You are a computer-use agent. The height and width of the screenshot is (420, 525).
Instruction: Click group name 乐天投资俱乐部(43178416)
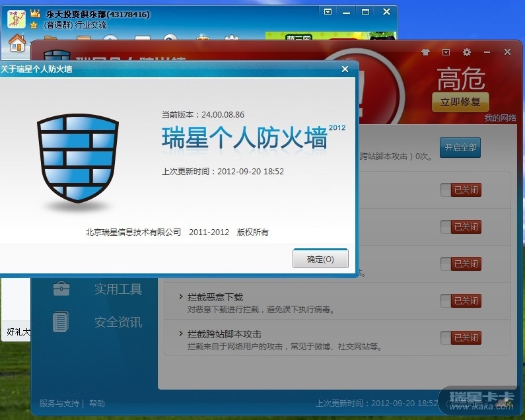point(98,14)
